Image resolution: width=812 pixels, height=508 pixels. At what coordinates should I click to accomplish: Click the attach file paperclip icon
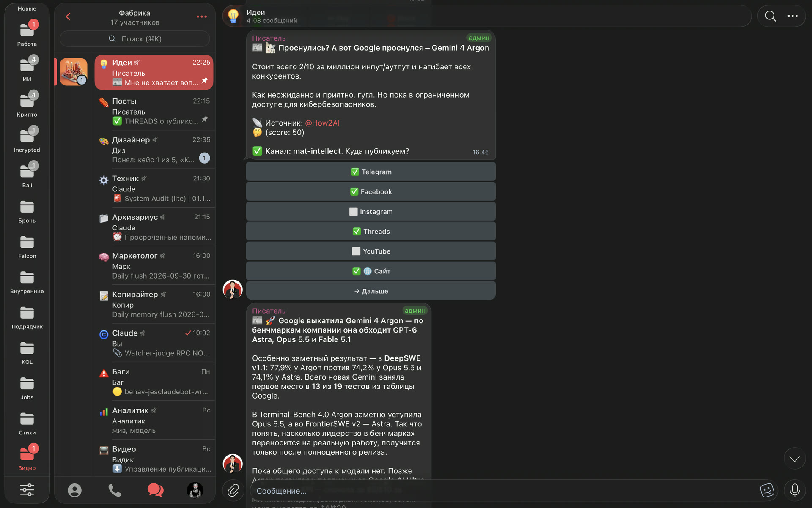233,490
